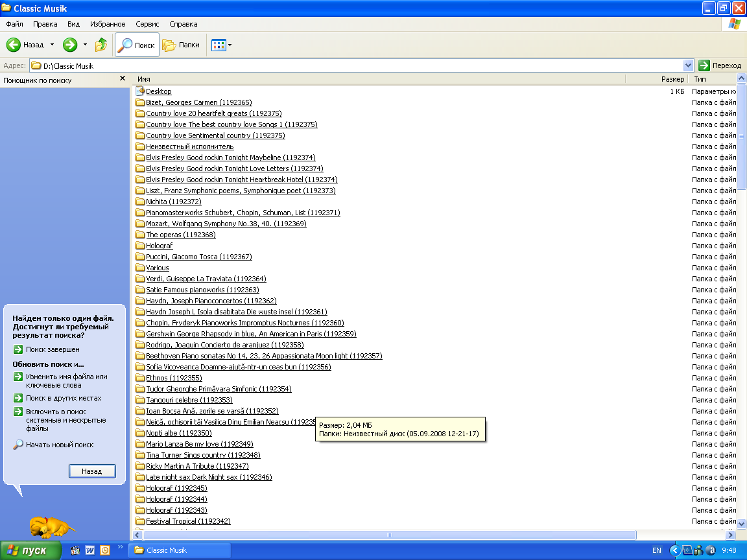Click 'Liszt, Franz Symphonic poems' folder name
747x560 pixels.
tap(241, 191)
